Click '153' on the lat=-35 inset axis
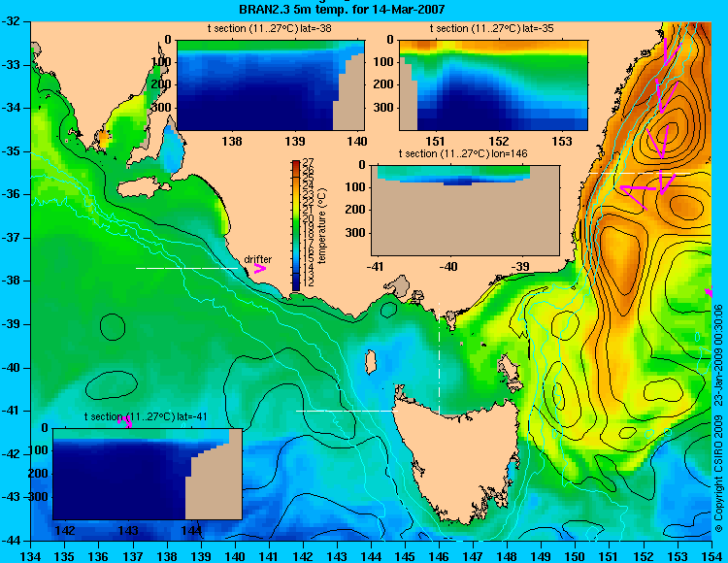The image size is (728, 563). [562, 141]
